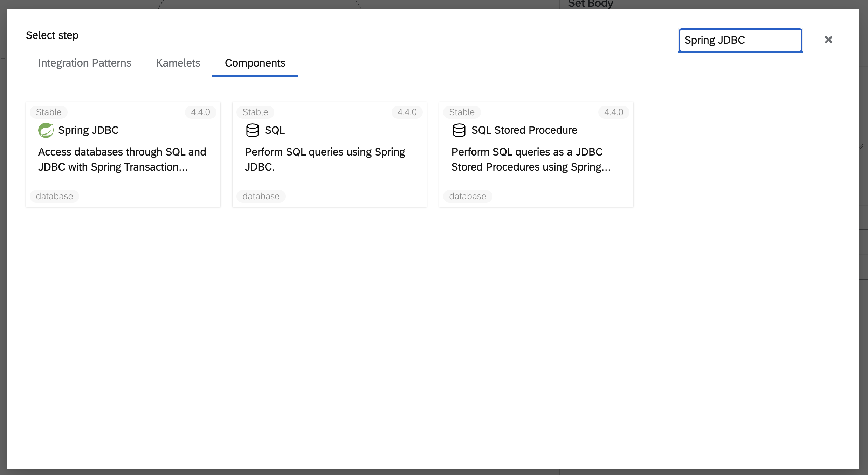Screen dimensions: 868x475
Task: Switch to the Integration Patterns tab
Action: point(84,63)
